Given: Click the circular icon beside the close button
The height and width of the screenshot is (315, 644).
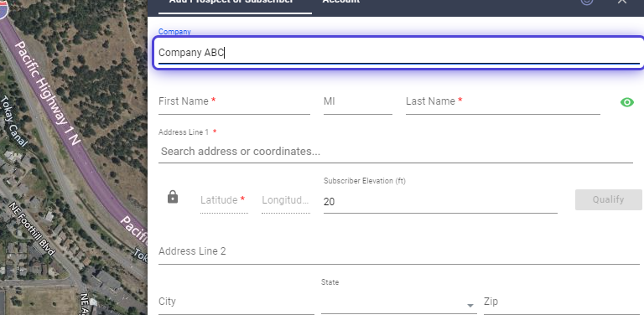Looking at the screenshot, I should click(x=587, y=1).
